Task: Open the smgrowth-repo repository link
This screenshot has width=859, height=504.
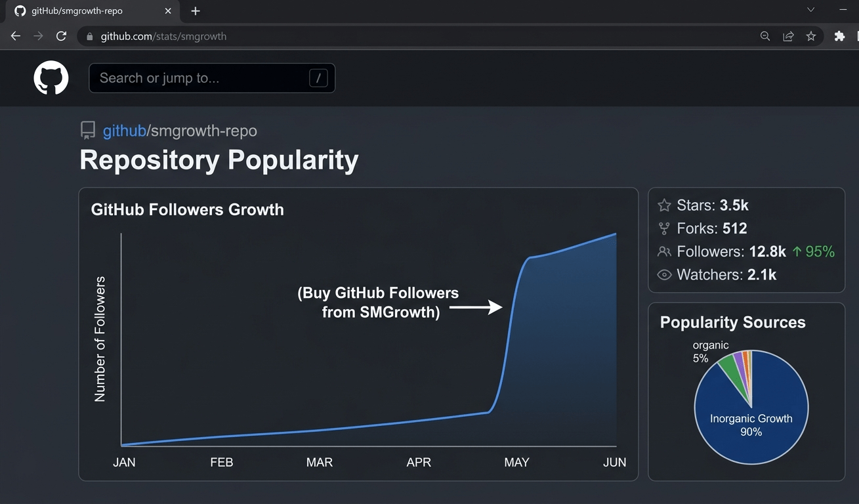Action: click(203, 131)
